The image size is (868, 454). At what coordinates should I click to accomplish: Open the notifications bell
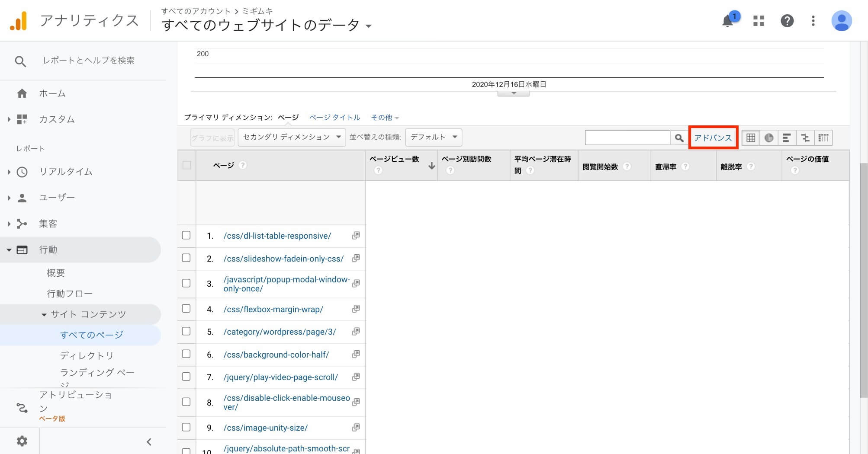[x=728, y=21]
